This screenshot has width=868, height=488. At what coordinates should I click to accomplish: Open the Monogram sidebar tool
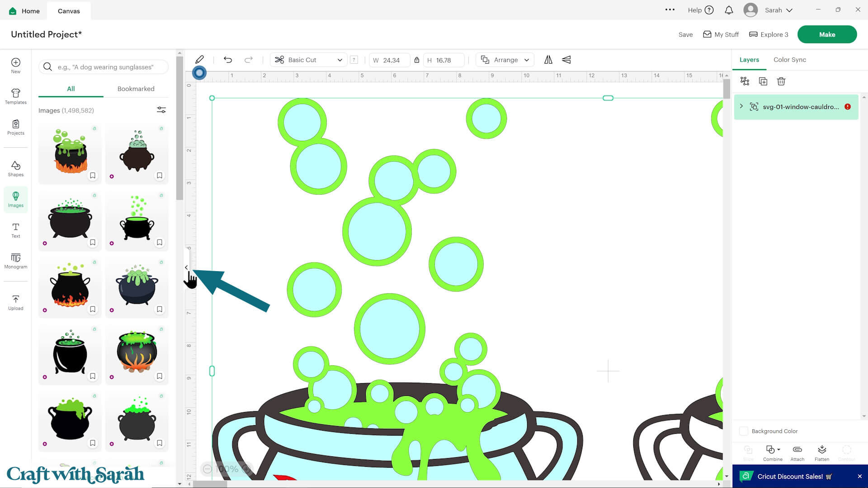pyautogui.click(x=16, y=261)
